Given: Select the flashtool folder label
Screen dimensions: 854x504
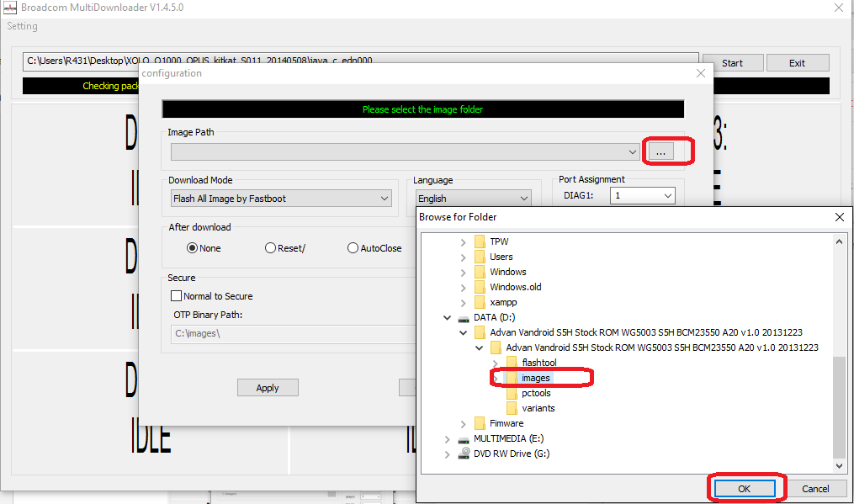Looking at the screenshot, I should point(539,363).
